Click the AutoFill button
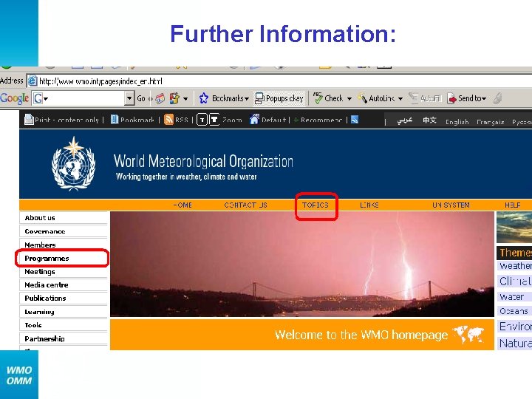532x399 pixels. (x=425, y=98)
